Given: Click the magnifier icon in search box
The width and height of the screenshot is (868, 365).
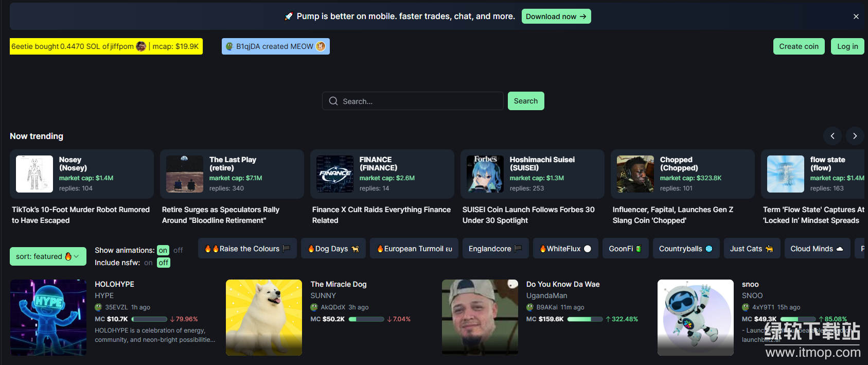Looking at the screenshot, I should click(333, 101).
